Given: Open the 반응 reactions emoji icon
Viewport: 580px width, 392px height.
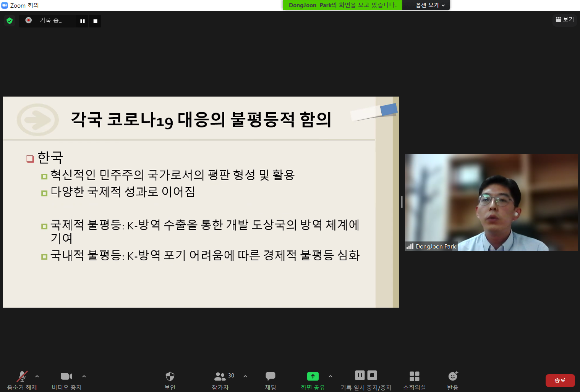Looking at the screenshot, I should (x=453, y=377).
